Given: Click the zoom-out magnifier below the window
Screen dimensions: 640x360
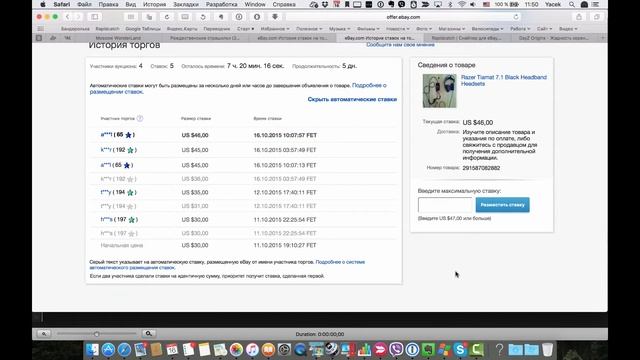Looking at the screenshot, I should 44,334.
